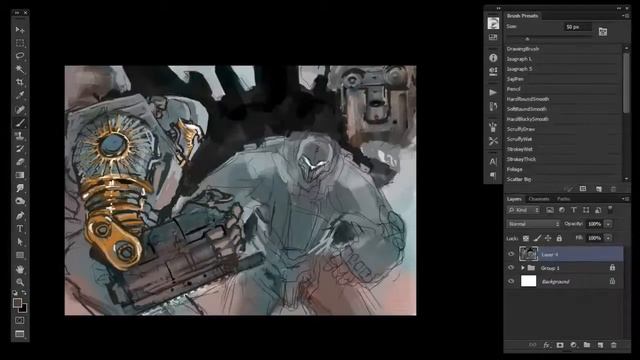Image resolution: width=640 pixels, height=360 pixels.
Task: Expand the Group 1 layer folder
Action: 522,268
